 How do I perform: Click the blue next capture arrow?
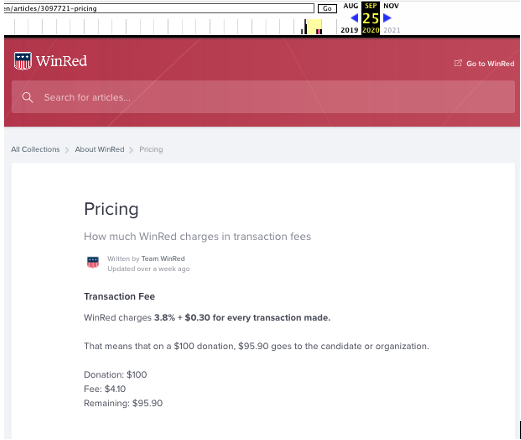coord(387,18)
